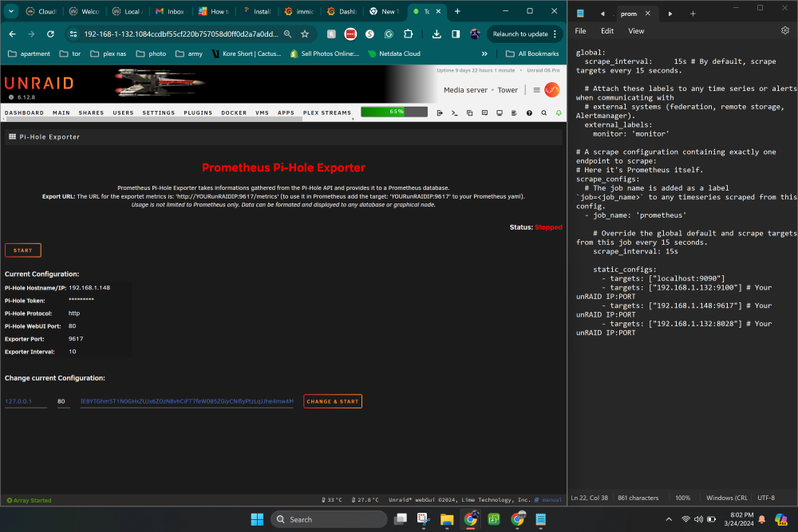Expand hidden bookmarks chevron
This screenshot has height=532, width=798.
point(484,53)
